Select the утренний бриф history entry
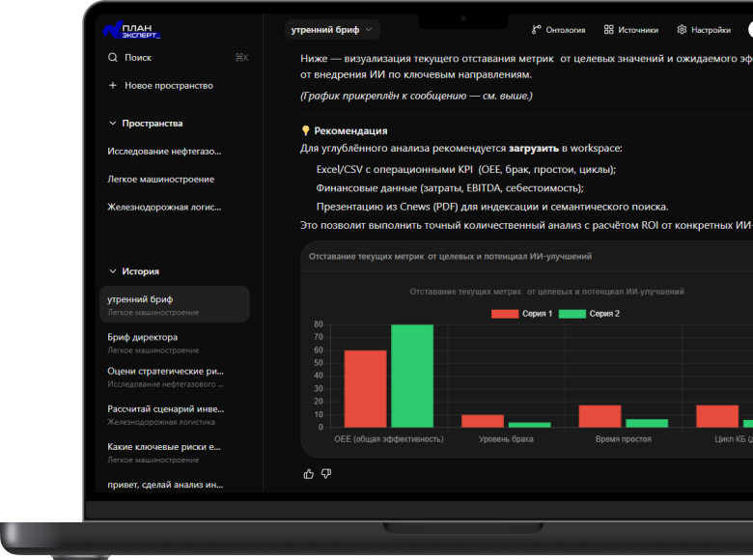753x560 pixels. click(x=175, y=304)
